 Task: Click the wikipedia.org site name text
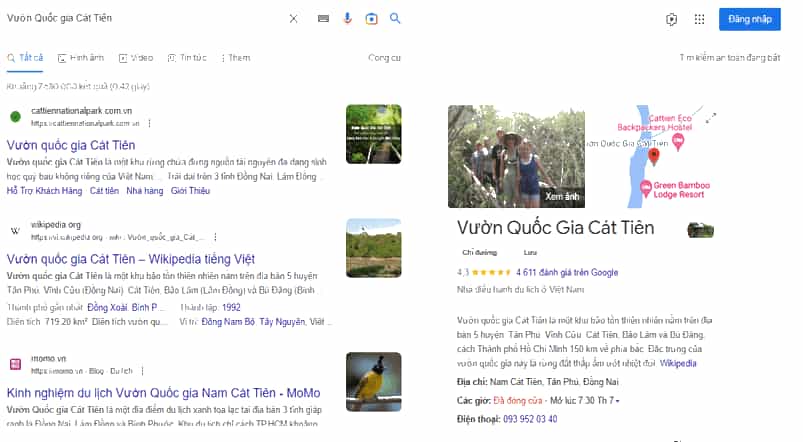tap(56, 225)
